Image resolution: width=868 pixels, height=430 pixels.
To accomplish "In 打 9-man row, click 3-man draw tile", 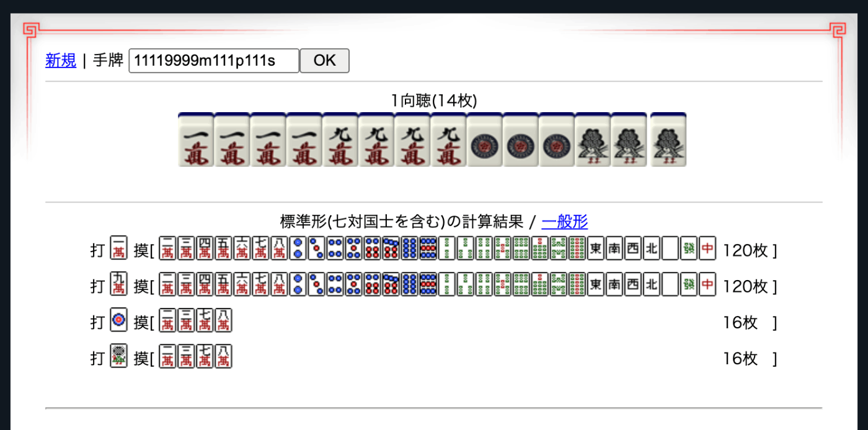I will (x=186, y=284).
